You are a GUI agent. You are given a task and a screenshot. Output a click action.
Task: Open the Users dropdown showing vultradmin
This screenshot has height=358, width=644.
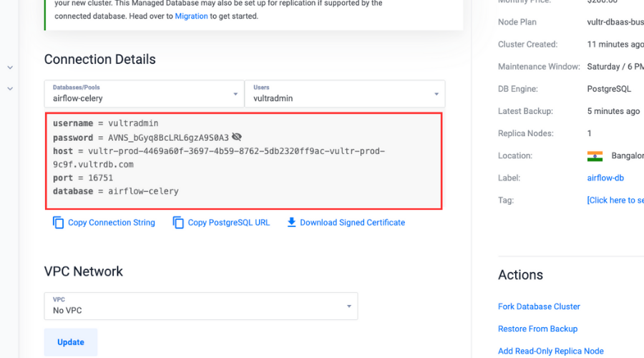point(345,94)
